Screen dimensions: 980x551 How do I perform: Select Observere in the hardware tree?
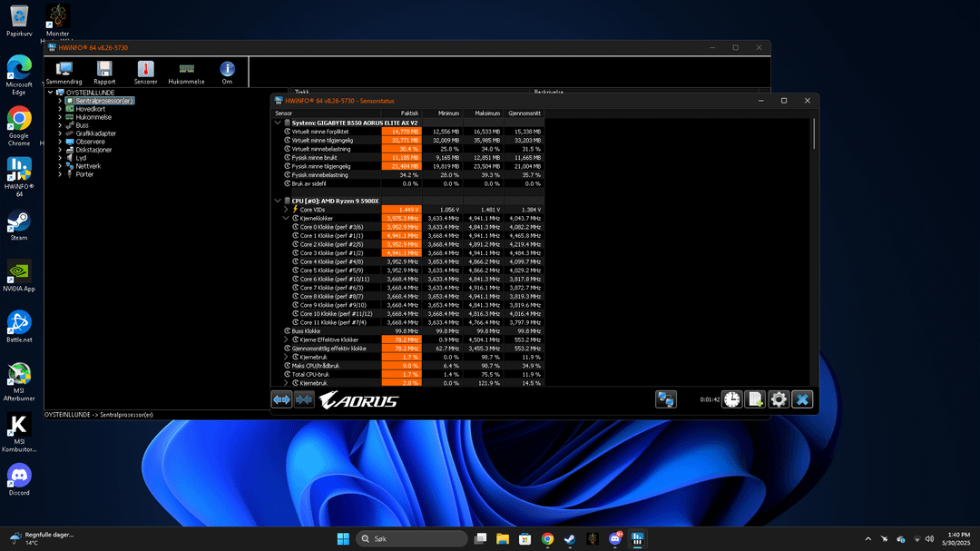click(90, 142)
